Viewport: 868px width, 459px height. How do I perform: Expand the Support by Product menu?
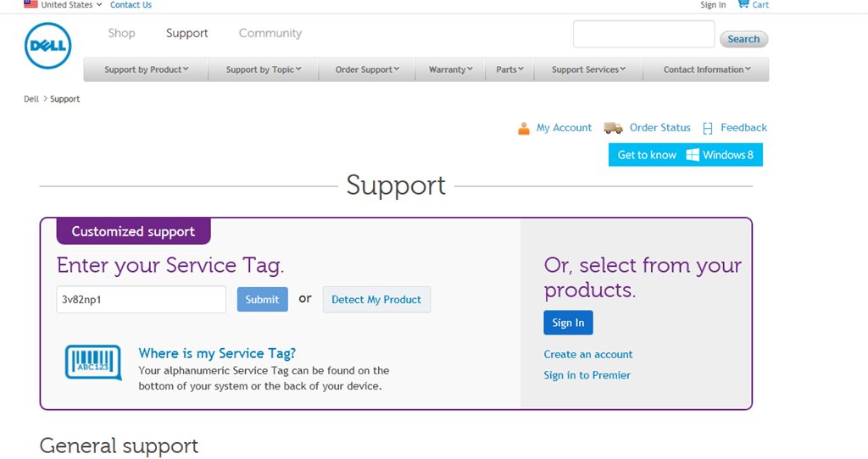146,69
